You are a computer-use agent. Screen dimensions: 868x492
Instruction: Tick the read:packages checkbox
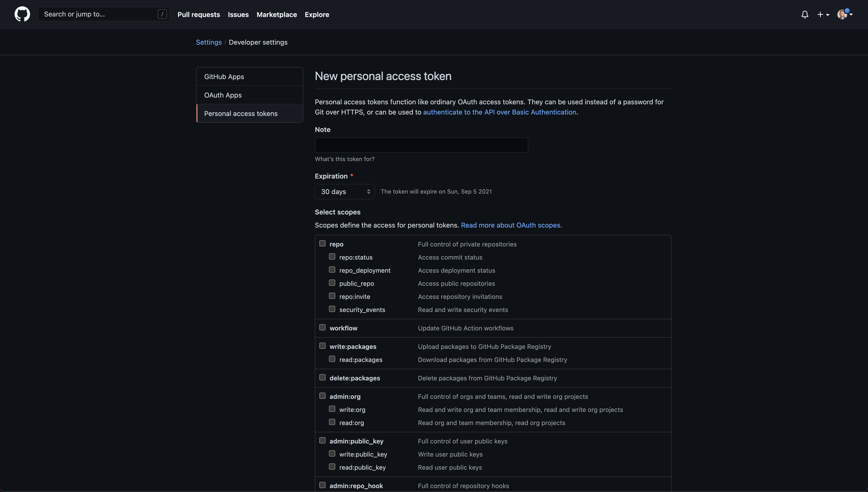click(332, 359)
